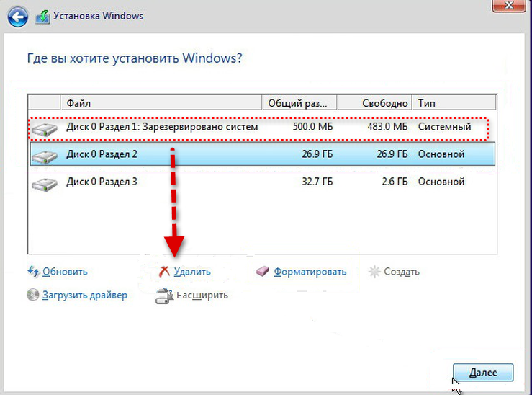Click the 32.7 ГБ total size cell
This screenshot has width=532, height=395.
[317, 182]
